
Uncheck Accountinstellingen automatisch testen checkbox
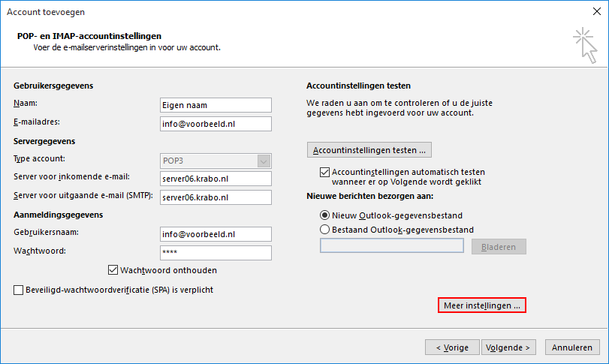(x=325, y=172)
